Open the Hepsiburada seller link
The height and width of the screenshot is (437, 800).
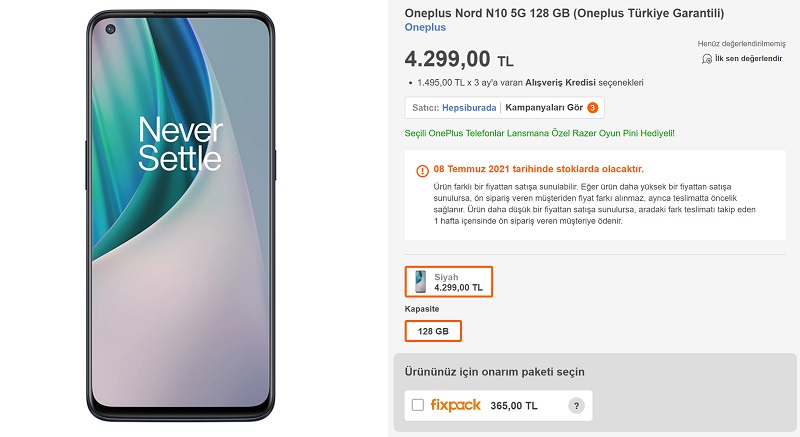470,107
